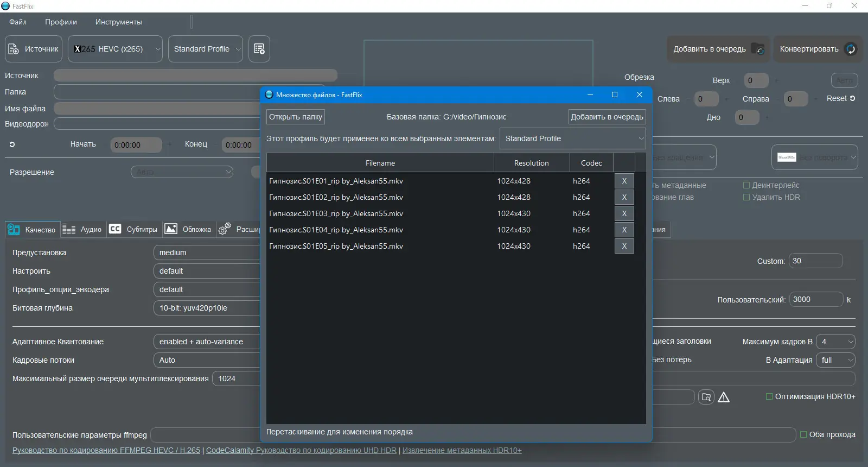Screen dimensions: 868x467
Task: Click the reset time icon beside Начать
Action: (x=12, y=144)
